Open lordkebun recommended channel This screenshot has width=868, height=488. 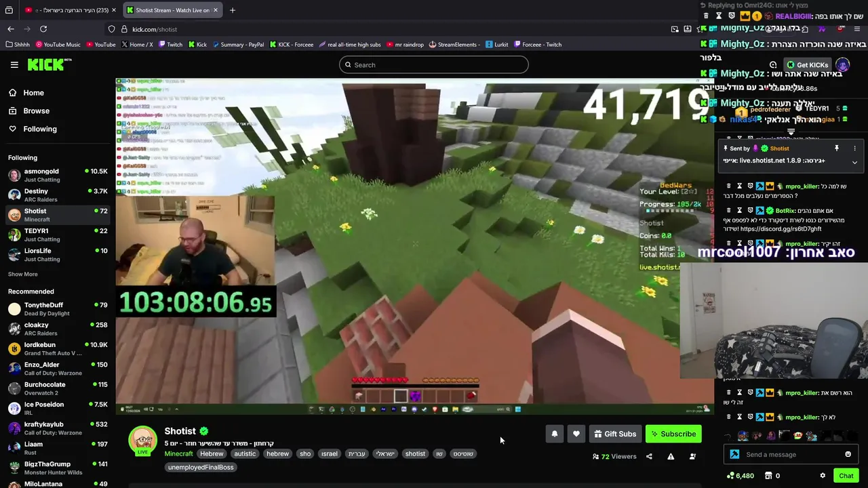pos(58,348)
